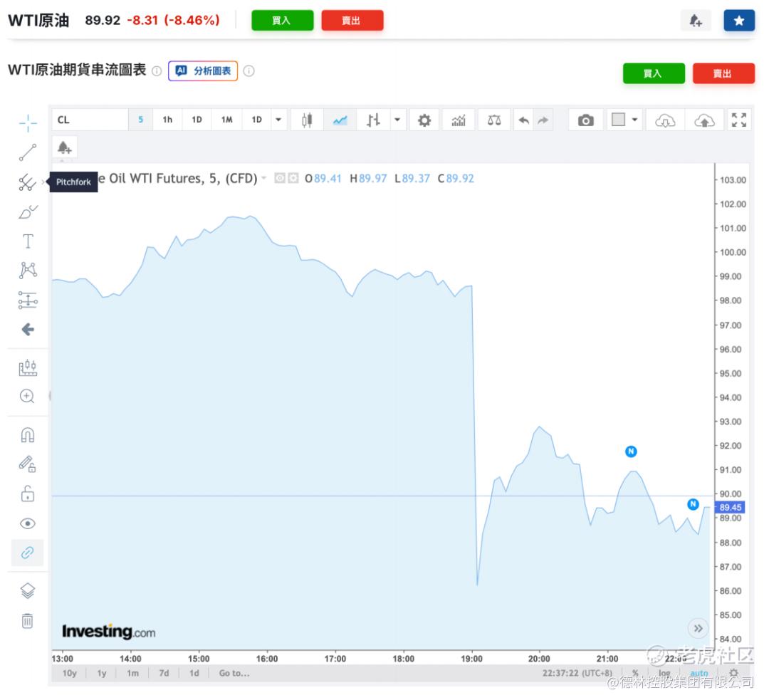The image size is (769, 700).
Task: Switch to bar chart style
Action: click(x=373, y=120)
